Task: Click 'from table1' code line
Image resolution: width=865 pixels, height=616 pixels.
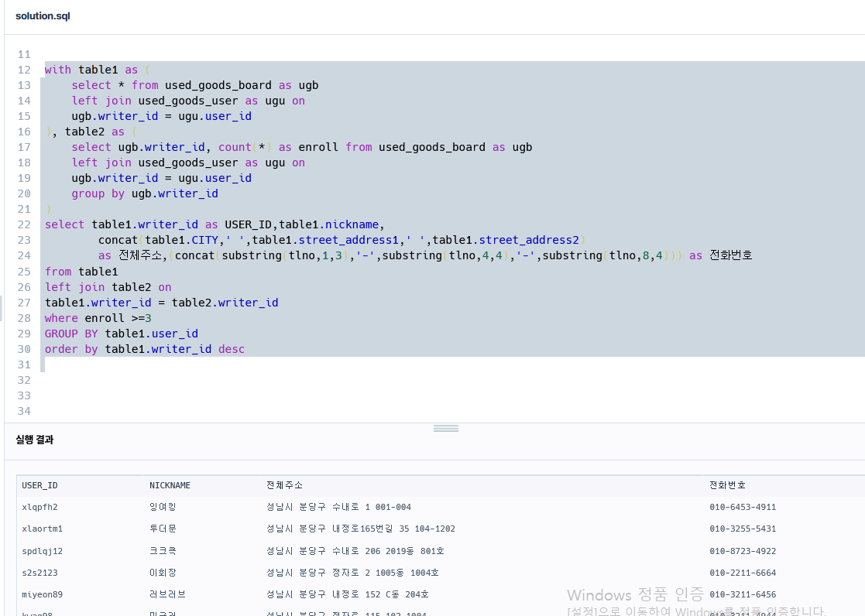Action: (x=81, y=272)
